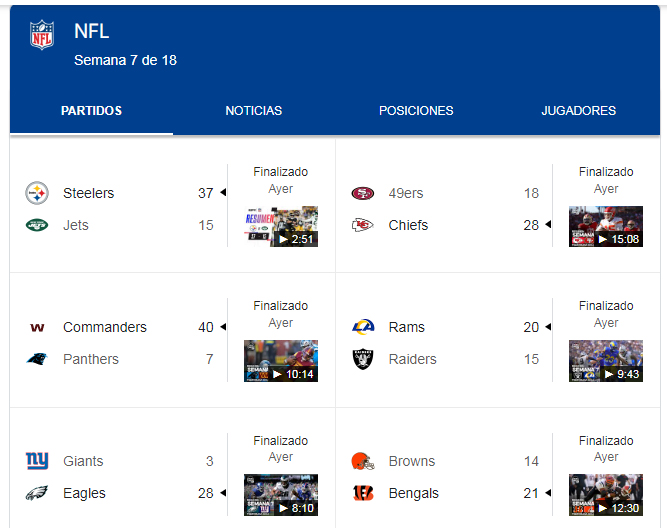The image size is (667, 528).
Task: Play the 49ers vs Chiefs 15:08 video
Action: pyautogui.click(x=606, y=226)
